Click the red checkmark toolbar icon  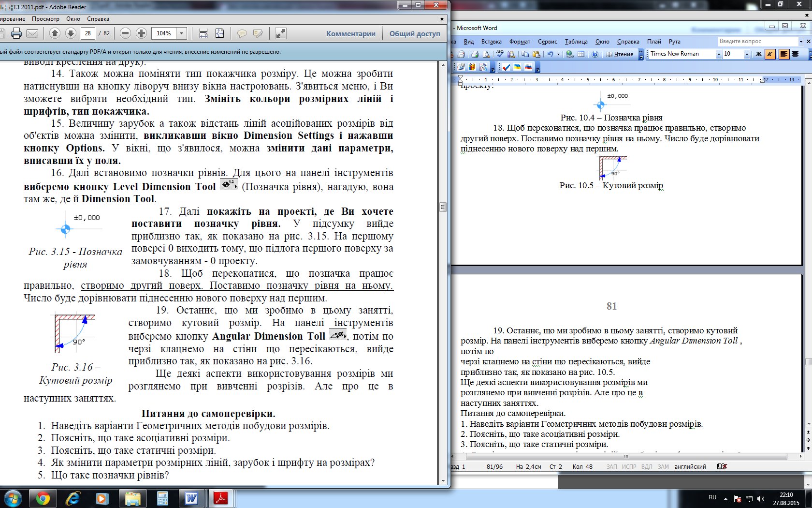click(506, 67)
